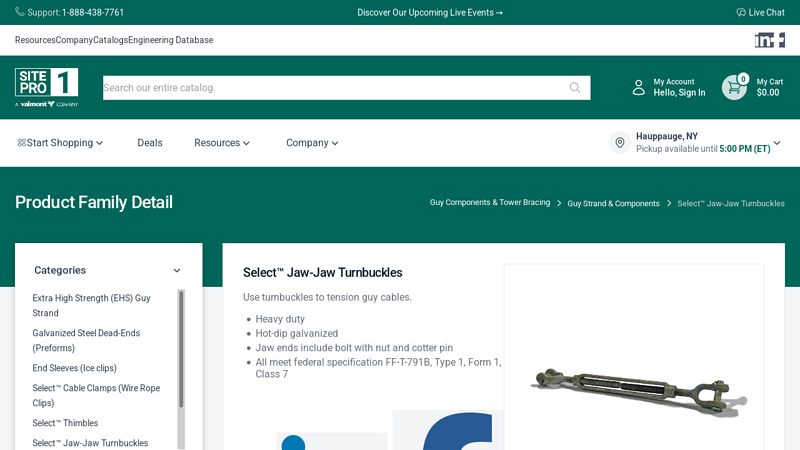The width and height of the screenshot is (800, 450).
Task: Open the Deals menu item
Action: (149, 143)
